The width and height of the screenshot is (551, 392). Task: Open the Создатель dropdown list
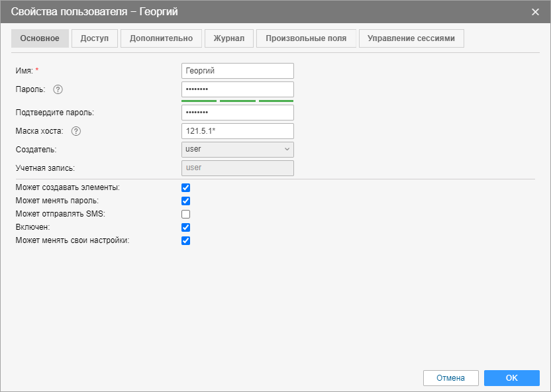[x=237, y=150]
